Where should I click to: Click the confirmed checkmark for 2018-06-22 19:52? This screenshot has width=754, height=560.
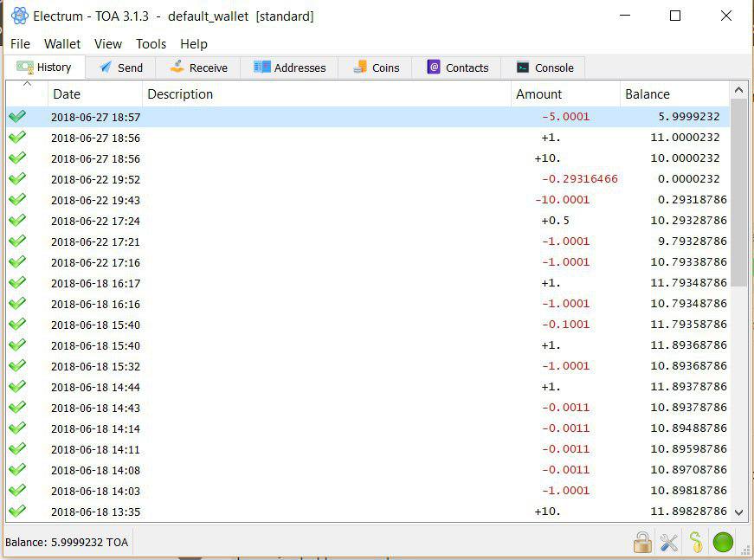17,179
